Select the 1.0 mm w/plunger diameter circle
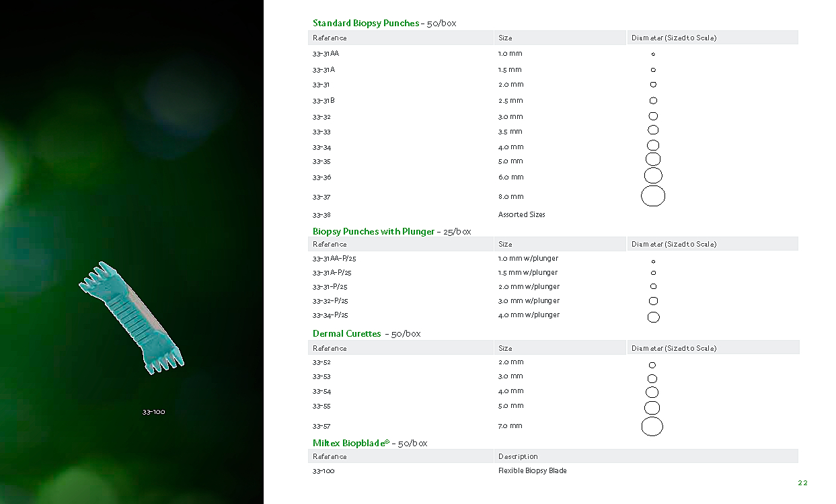 point(653,261)
